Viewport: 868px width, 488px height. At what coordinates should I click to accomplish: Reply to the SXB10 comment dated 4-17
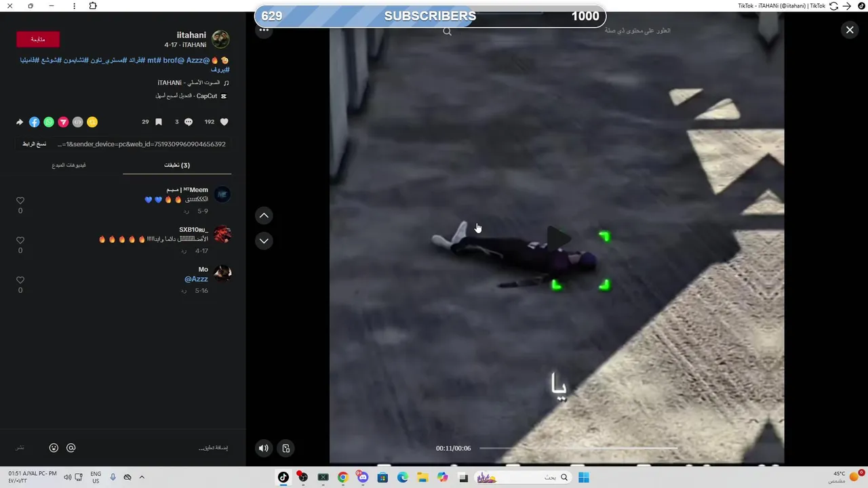[x=184, y=251]
